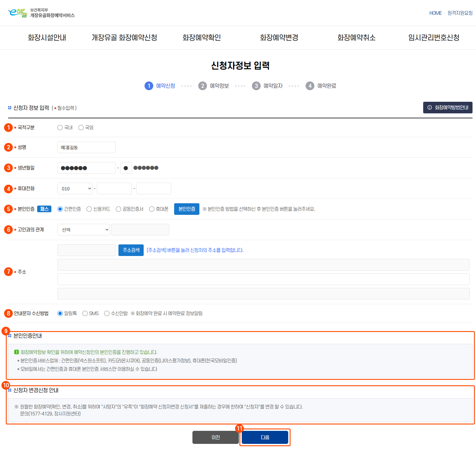476x452 pixels.
Task: Select the 국내 nationality radio
Action: [x=60, y=128]
